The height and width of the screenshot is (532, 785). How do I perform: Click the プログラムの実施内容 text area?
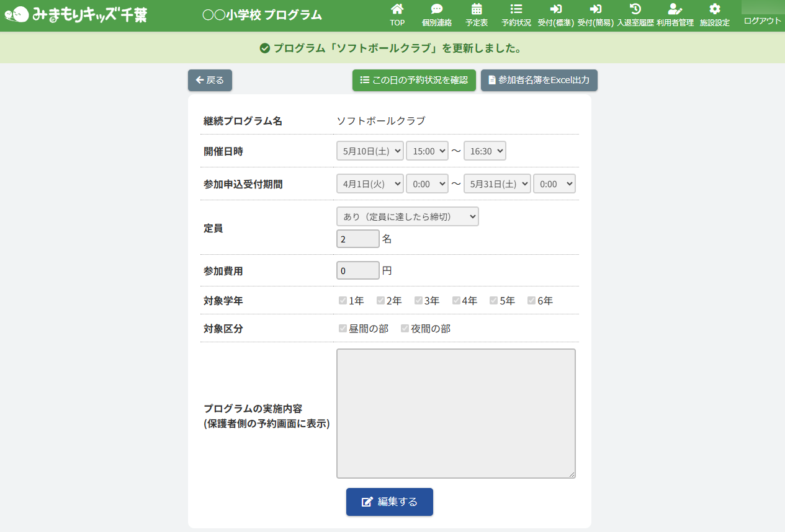click(455, 413)
